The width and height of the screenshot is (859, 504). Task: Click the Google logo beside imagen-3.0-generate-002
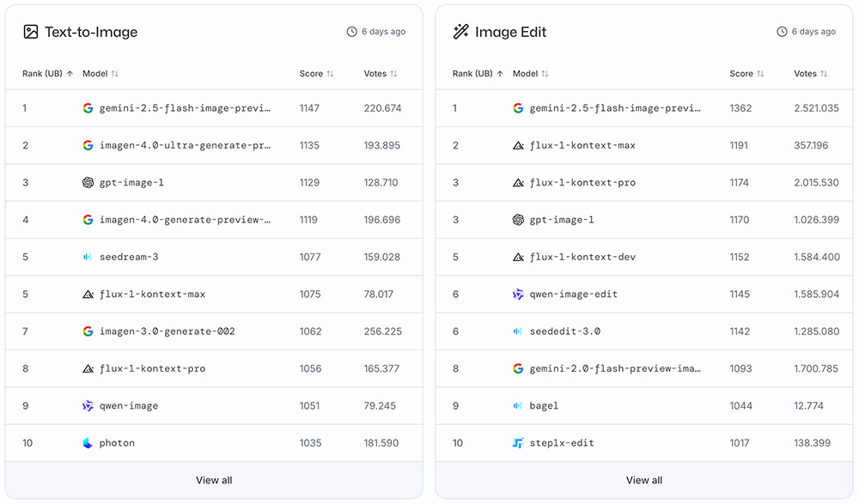click(x=88, y=331)
